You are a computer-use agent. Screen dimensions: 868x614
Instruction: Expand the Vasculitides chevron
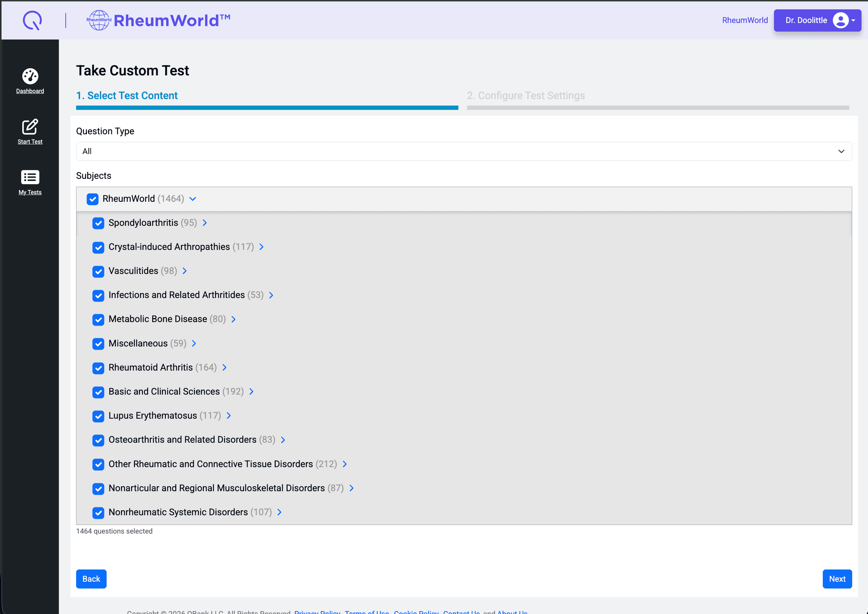tap(185, 271)
